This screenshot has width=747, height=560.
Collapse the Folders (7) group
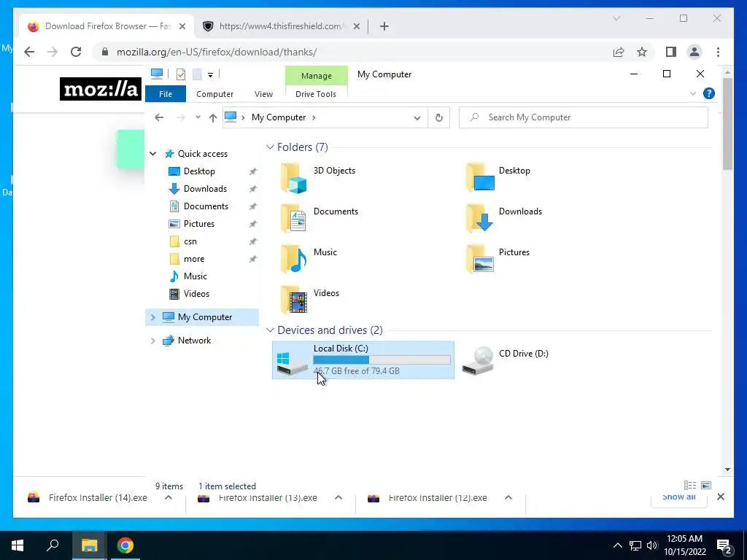[270, 147]
